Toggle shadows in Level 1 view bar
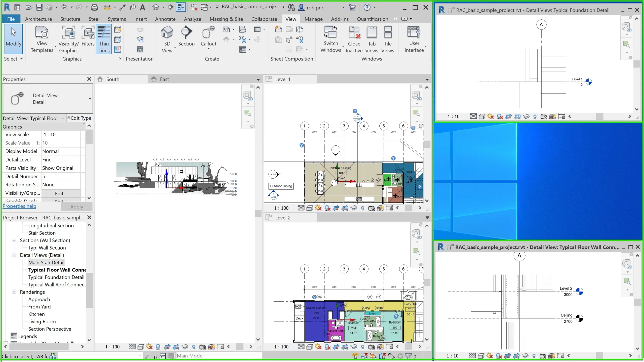 (x=327, y=208)
